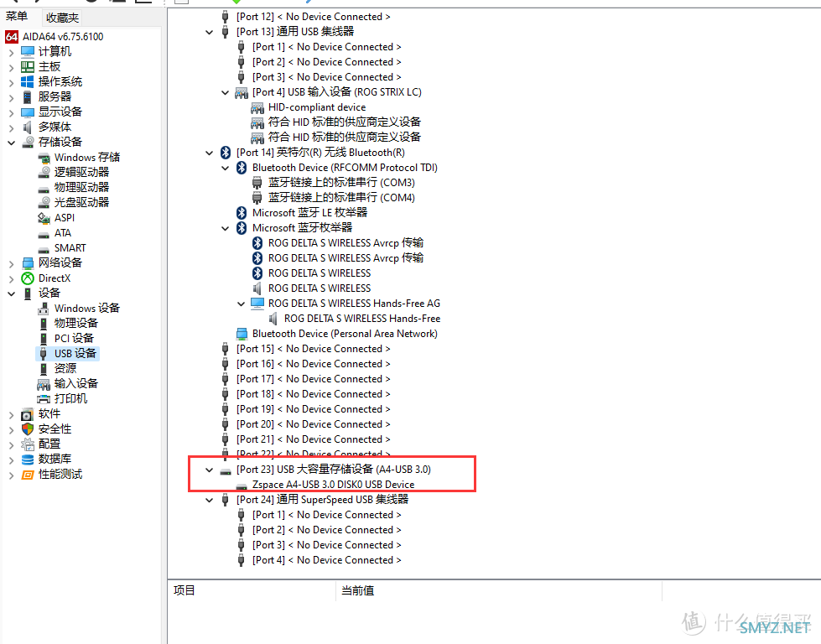
Task: Select [Port 15] No Device Connected row
Action: pyautogui.click(x=313, y=349)
